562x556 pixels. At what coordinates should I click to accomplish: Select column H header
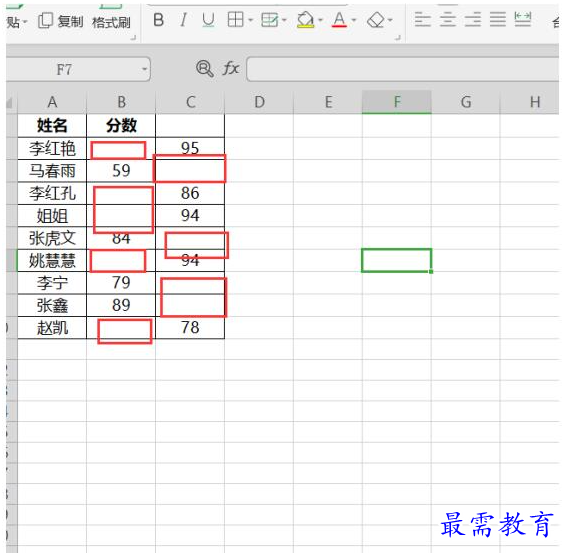click(x=530, y=102)
